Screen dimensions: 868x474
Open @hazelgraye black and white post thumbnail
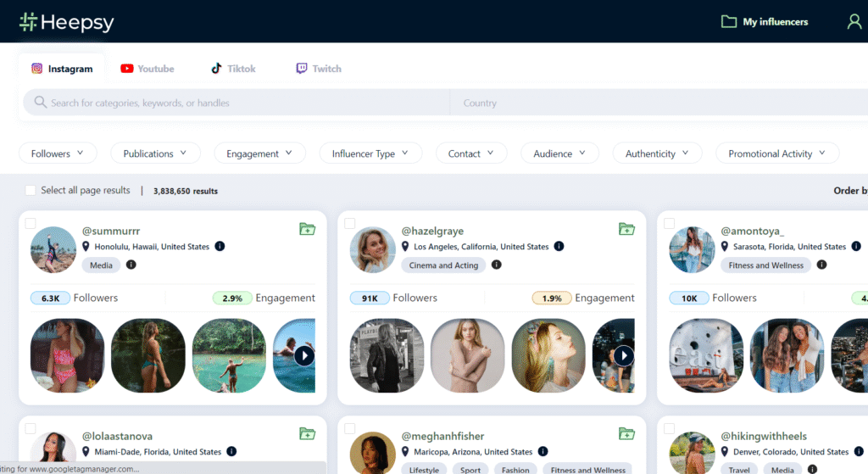[387, 355]
